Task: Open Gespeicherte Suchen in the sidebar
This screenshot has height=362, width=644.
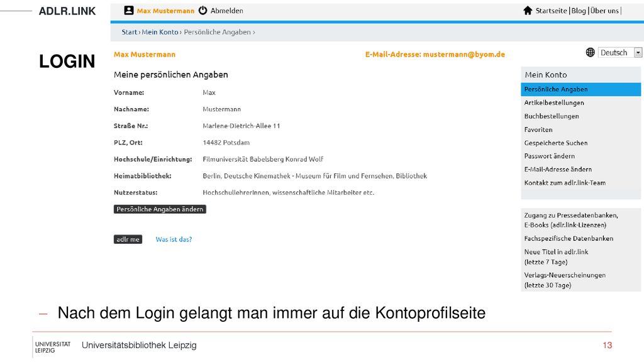Action: pyautogui.click(x=556, y=143)
